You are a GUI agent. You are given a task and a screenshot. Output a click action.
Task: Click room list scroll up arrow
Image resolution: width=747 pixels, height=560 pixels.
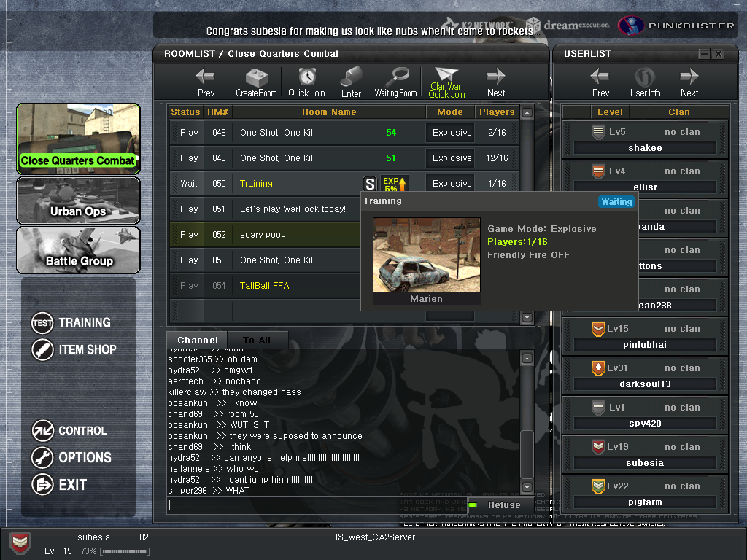click(527, 113)
